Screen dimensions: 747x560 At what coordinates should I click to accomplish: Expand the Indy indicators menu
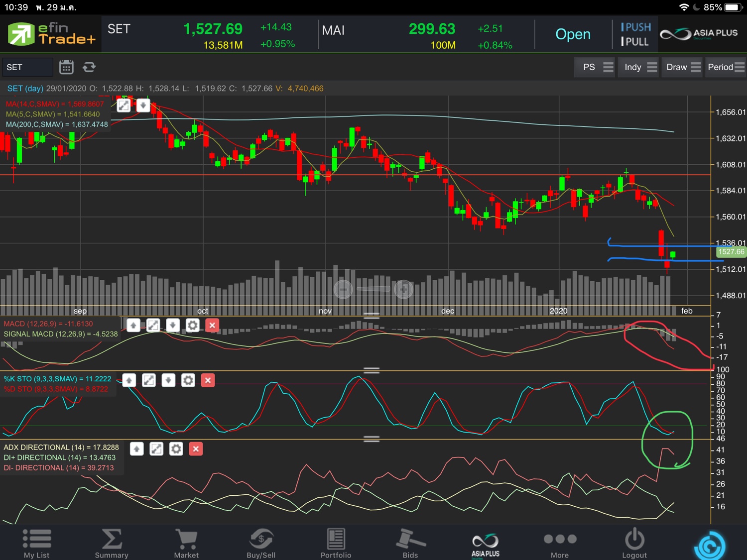640,67
